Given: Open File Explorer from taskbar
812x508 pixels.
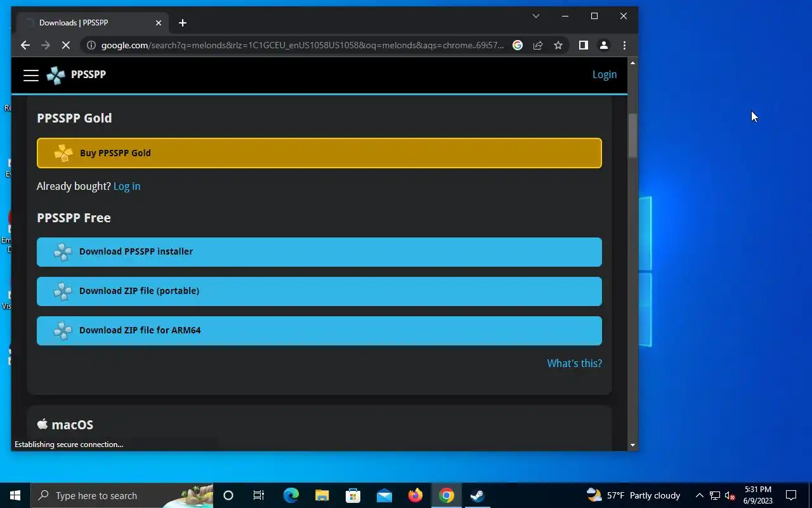Looking at the screenshot, I should pyautogui.click(x=322, y=495).
